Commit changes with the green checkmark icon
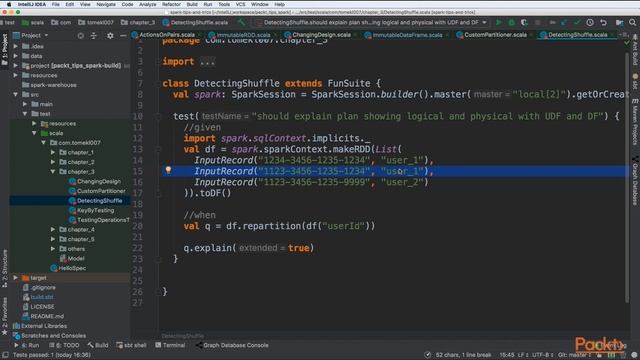Viewport: 640px width, 360px height. (x=577, y=22)
